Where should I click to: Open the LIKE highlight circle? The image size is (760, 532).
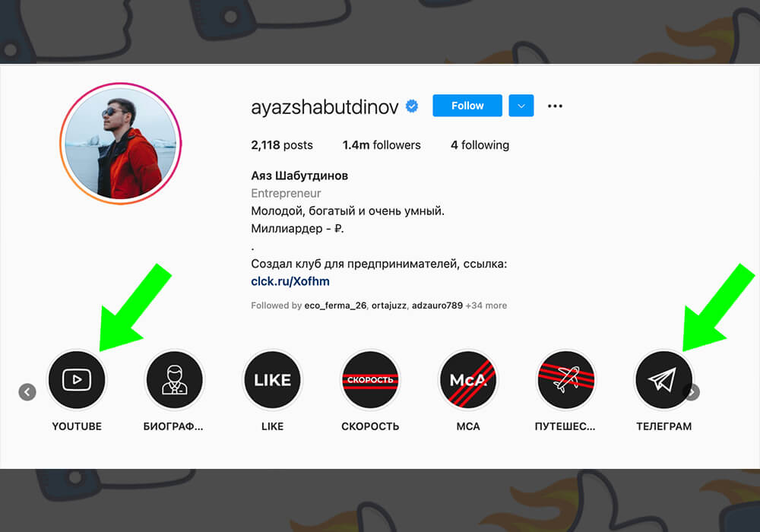point(272,379)
